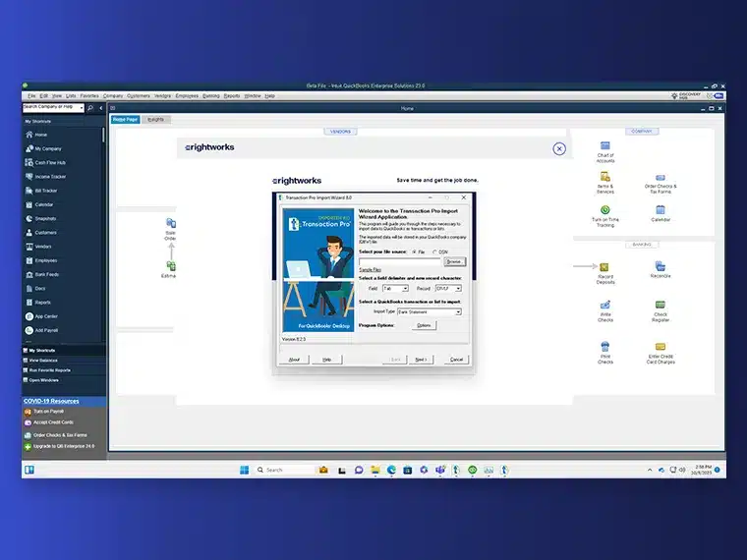Open Enter Credit Card Charges icon
747x560 pixels.
click(661, 354)
